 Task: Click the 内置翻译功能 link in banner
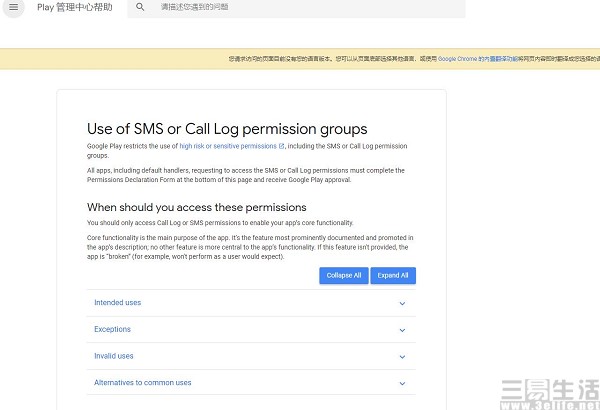click(496, 60)
